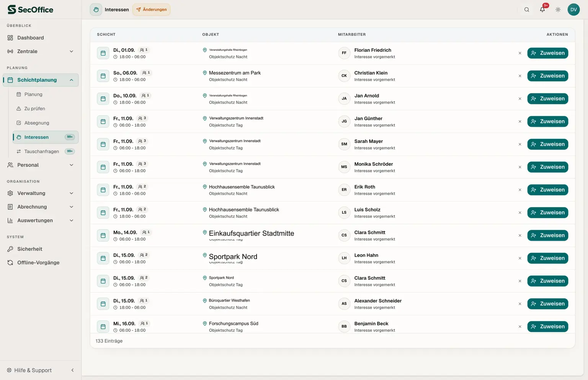Screen dimensions: 588x380
Task: Open the search icon in top bar
Action: point(527,10)
